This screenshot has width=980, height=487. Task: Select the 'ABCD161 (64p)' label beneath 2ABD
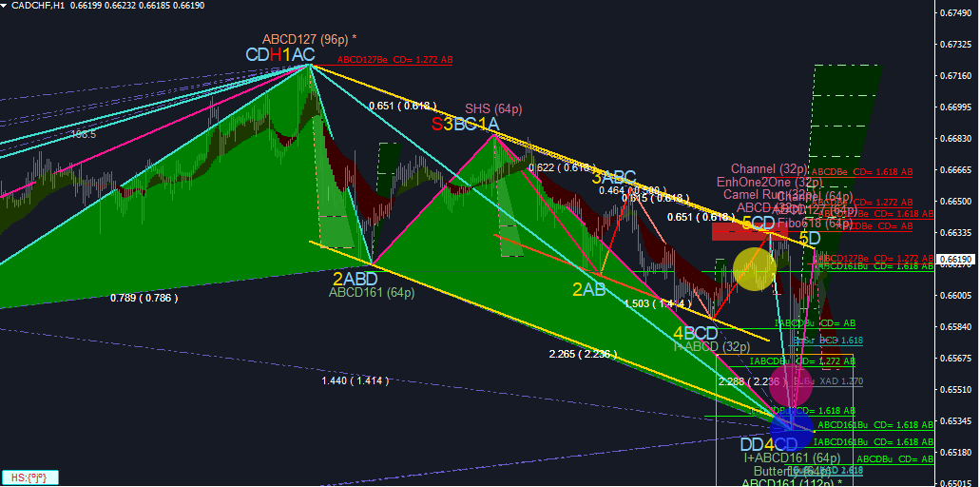(x=372, y=292)
